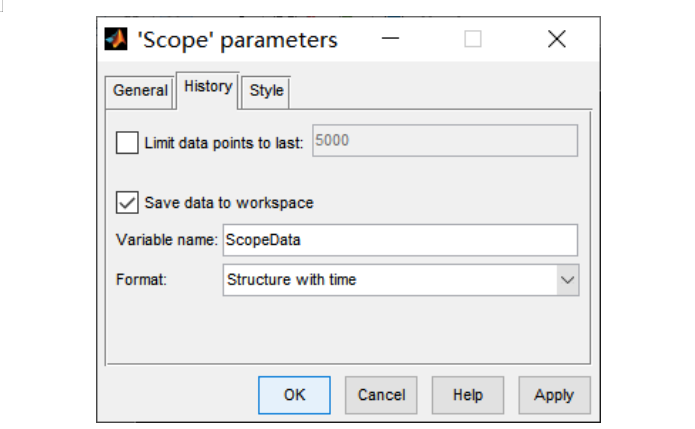The height and width of the screenshot is (429, 695).
Task: Open the Structure with time combo box
Action: click(x=390, y=280)
